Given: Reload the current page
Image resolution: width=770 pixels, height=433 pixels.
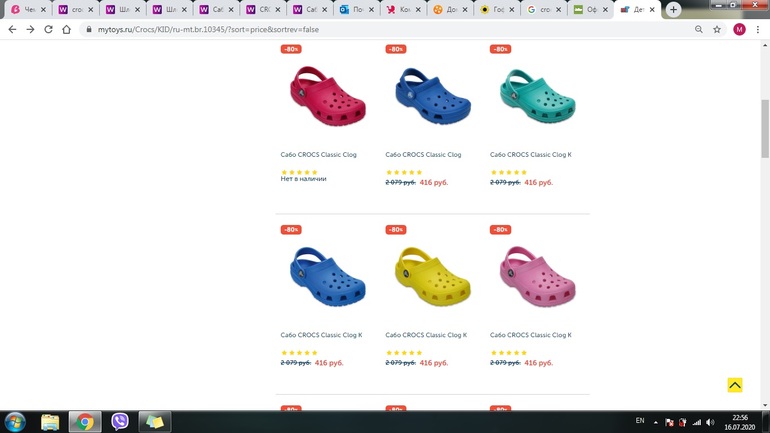Looking at the screenshot, I should point(48,30).
